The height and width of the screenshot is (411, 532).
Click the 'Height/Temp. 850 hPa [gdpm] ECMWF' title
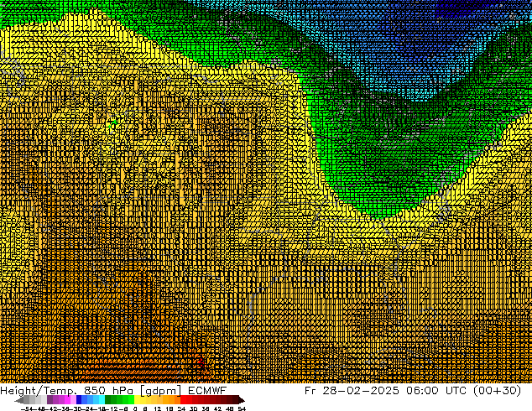point(113,391)
